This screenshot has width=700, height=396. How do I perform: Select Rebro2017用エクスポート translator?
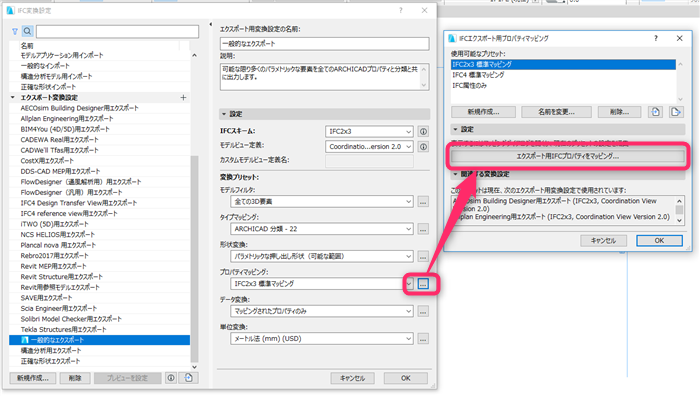pyautogui.click(x=100, y=256)
